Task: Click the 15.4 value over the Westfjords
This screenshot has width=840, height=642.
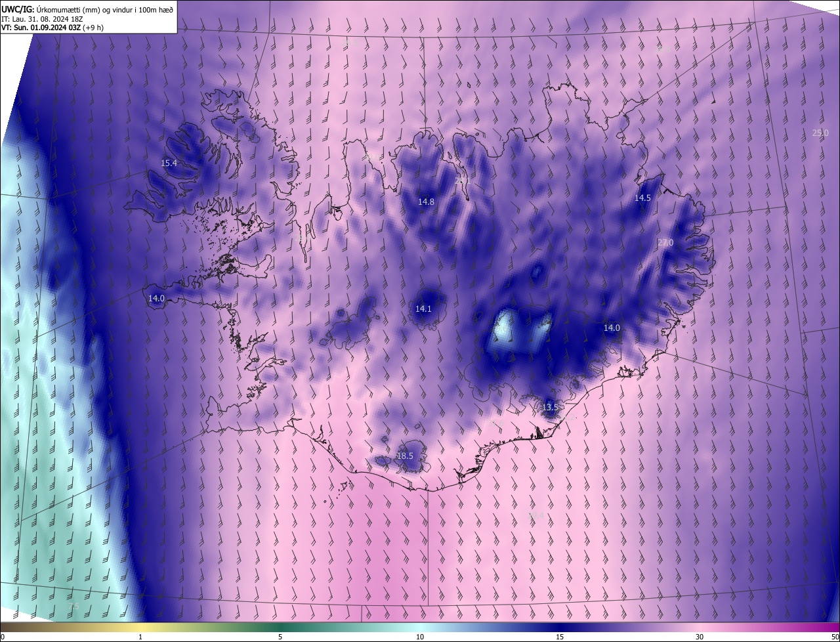Action: 169,163
